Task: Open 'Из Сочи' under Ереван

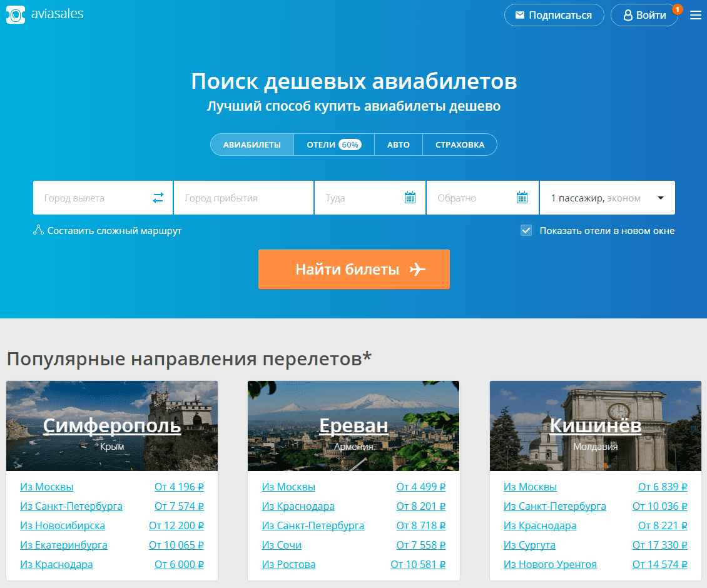Action: pyautogui.click(x=282, y=545)
